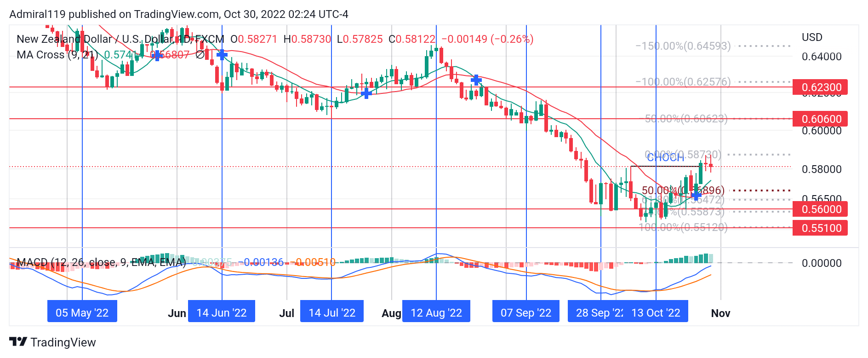Click the close value C0.58122
868x358 pixels.
pos(412,39)
